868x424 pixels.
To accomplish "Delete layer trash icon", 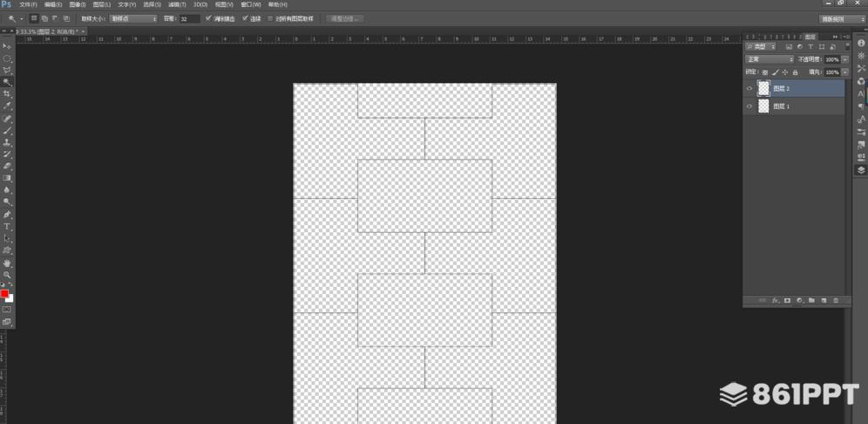I will (x=836, y=300).
